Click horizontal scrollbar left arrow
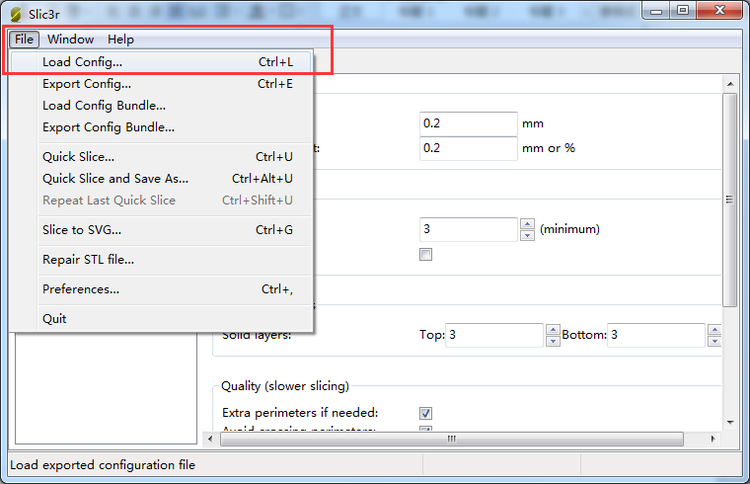Viewport: 750px width, 484px height. click(210, 439)
